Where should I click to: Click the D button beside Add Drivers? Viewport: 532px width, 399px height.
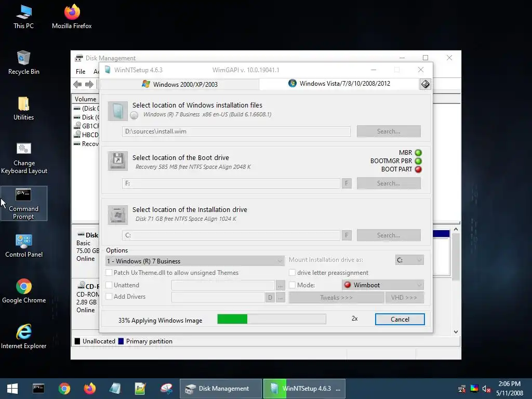click(270, 298)
